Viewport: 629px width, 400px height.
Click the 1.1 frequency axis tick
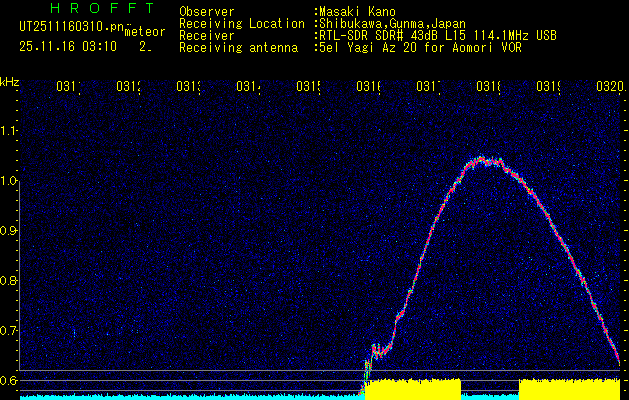[9, 130]
